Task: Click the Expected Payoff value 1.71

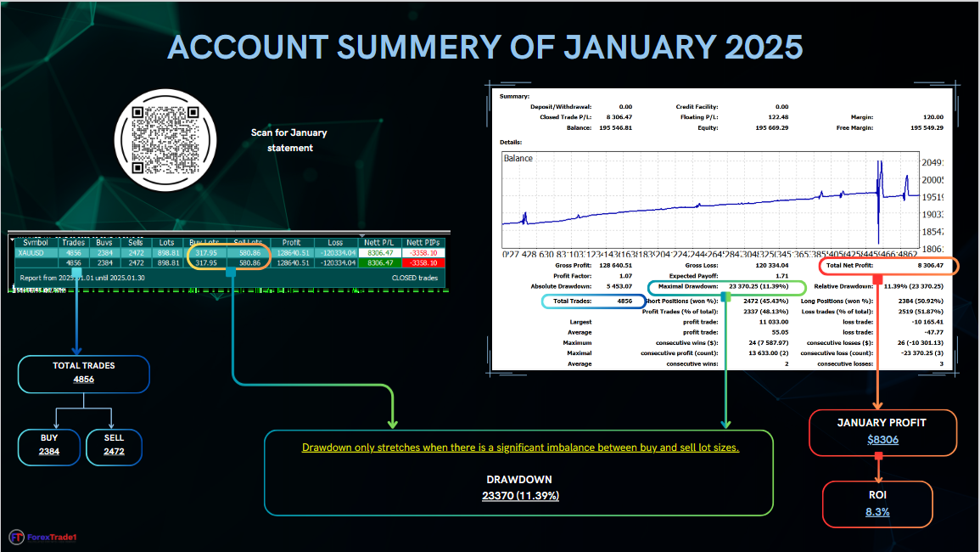Action: 781,276
